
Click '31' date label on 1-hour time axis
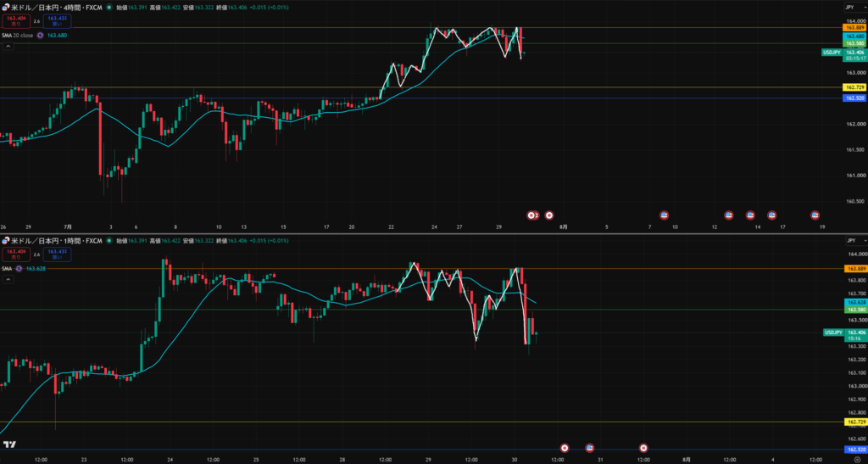[600, 460]
